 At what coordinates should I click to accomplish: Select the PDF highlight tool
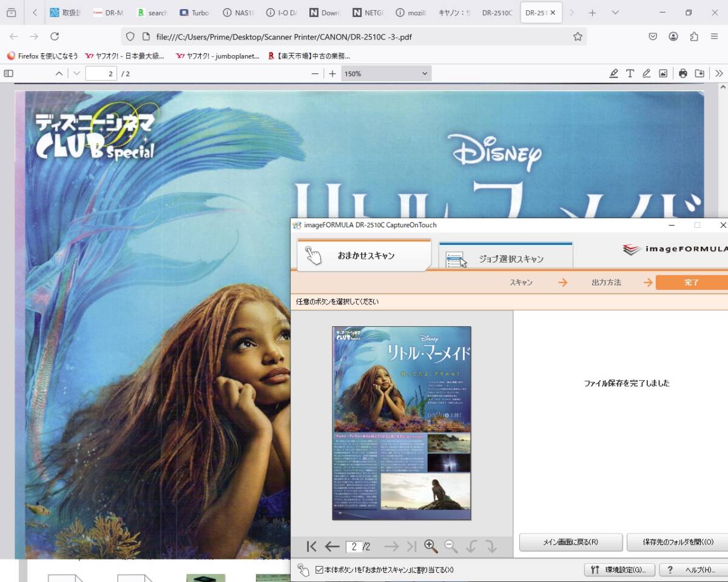click(614, 73)
